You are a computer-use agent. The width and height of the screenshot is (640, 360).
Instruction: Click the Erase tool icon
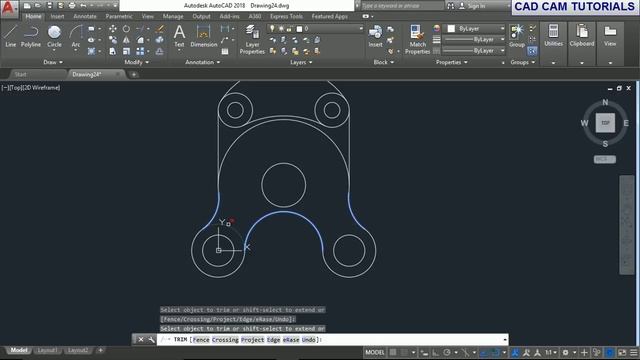coord(160,29)
